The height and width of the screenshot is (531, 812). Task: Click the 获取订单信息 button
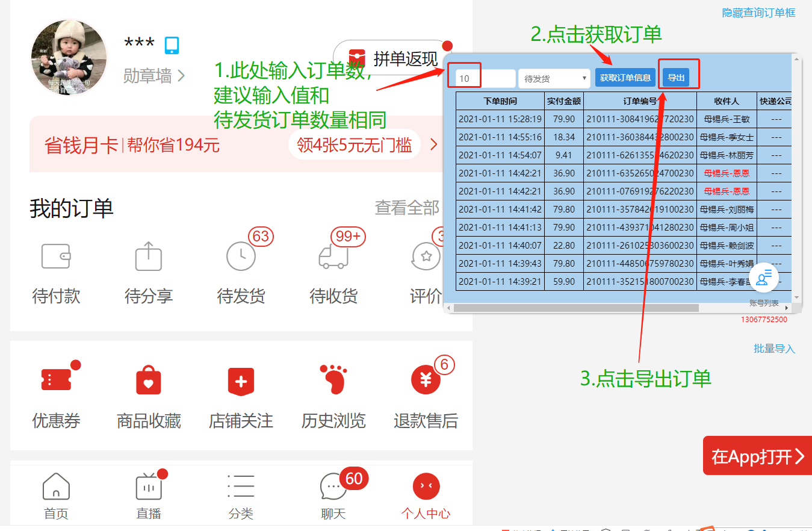[625, 77]
